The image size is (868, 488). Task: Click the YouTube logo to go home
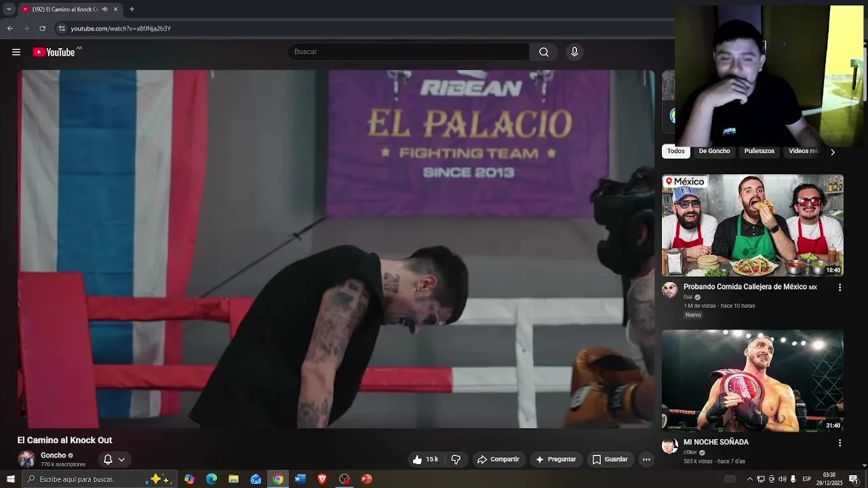coord(54,52)
